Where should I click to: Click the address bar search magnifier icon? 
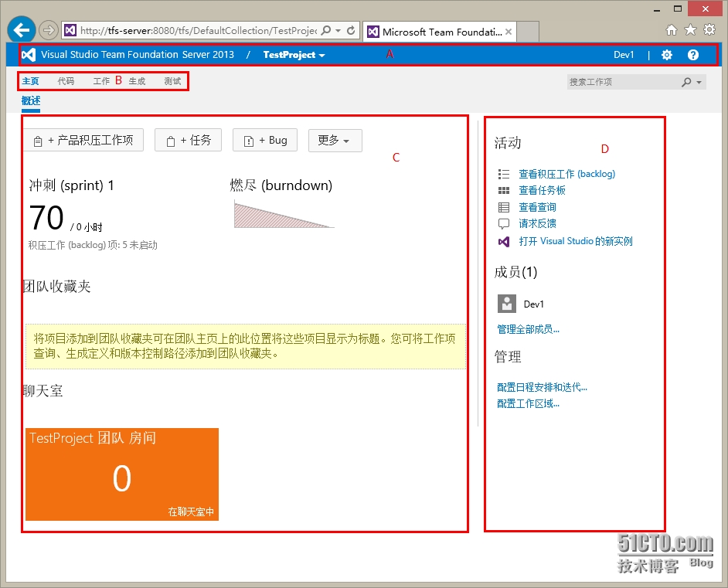click(x=326, y=31)
